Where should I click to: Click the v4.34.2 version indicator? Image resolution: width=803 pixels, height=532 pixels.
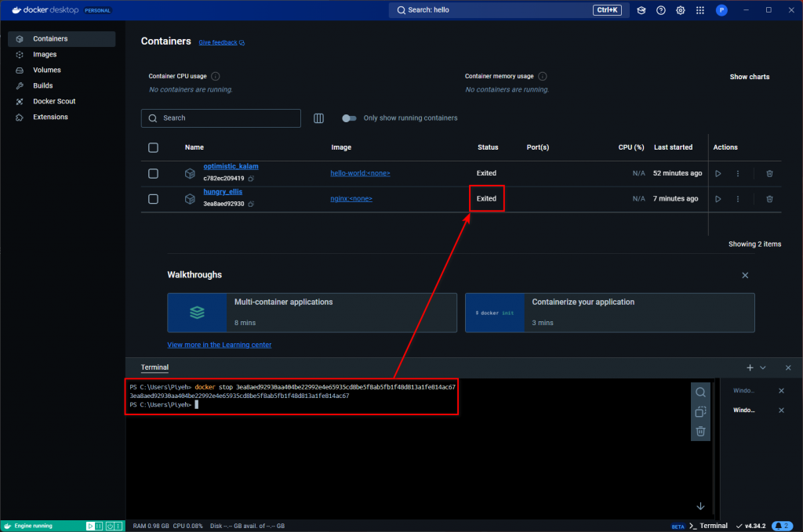coord(750,526)
